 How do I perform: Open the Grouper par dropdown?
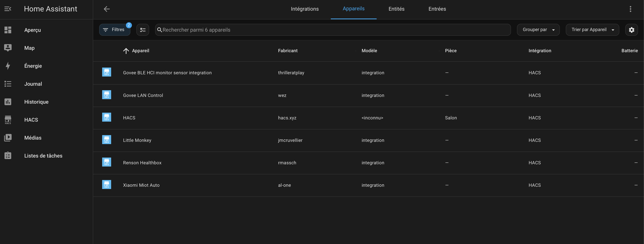pyautogui.click(x=538, y=30)
